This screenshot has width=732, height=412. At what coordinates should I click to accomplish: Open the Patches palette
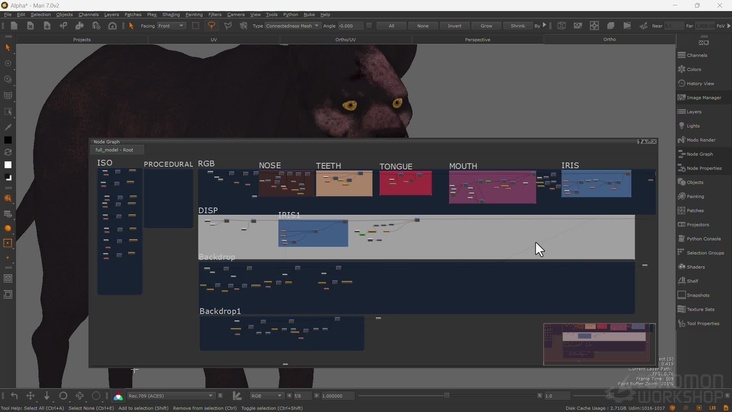(695, 210)
